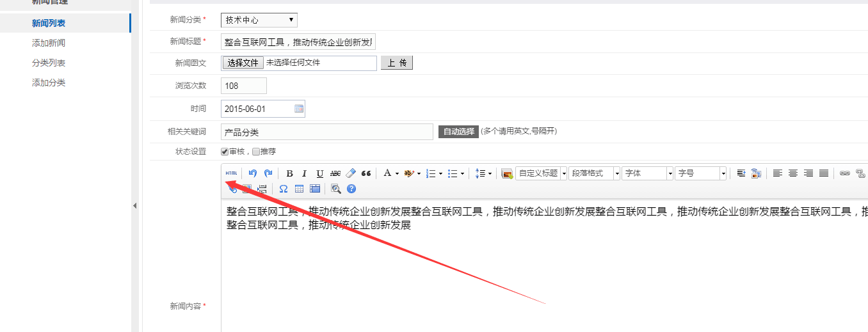Image resolution: width=868 pixels, height=332 pixels.
Task: Expand the 段落格式 dropdown
Action: 594,173
